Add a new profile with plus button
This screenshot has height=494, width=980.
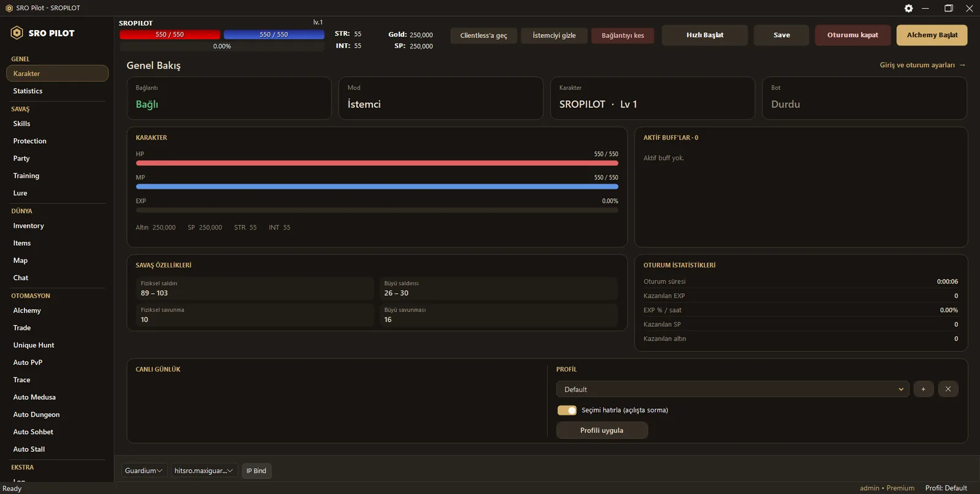[923, 389]
